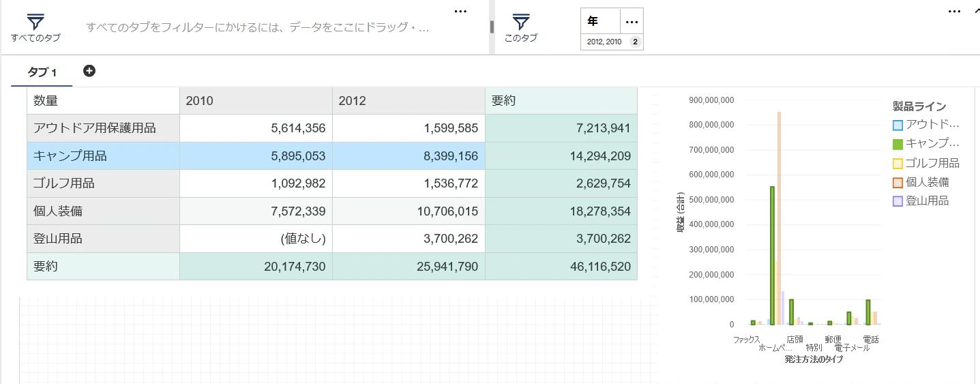980x384 pixels.
Task: Click the this-tab filter funnel icon
Action: (521, 22)
